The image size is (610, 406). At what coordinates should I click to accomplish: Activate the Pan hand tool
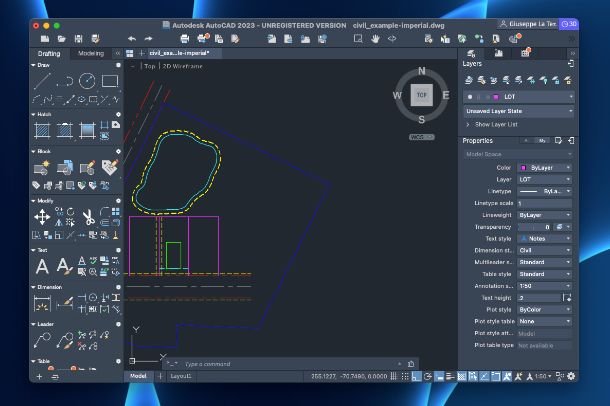[x=375, y=38]
